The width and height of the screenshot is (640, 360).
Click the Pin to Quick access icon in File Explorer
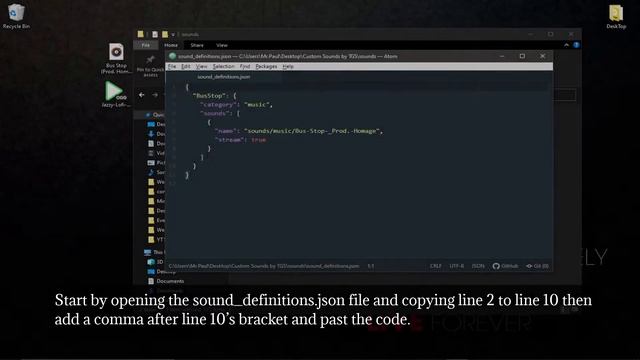pos(150,66)
